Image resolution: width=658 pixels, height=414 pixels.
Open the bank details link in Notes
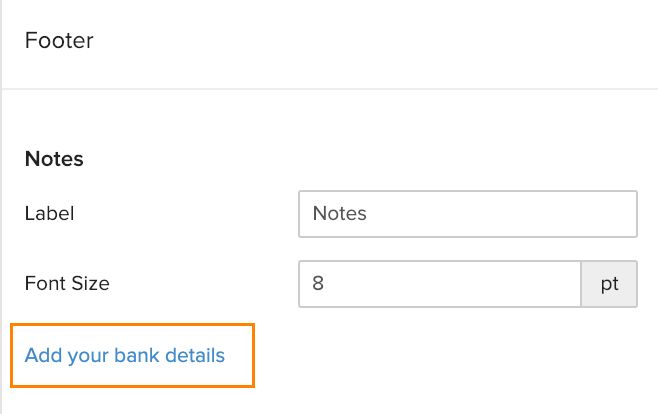tap(125, 355)
